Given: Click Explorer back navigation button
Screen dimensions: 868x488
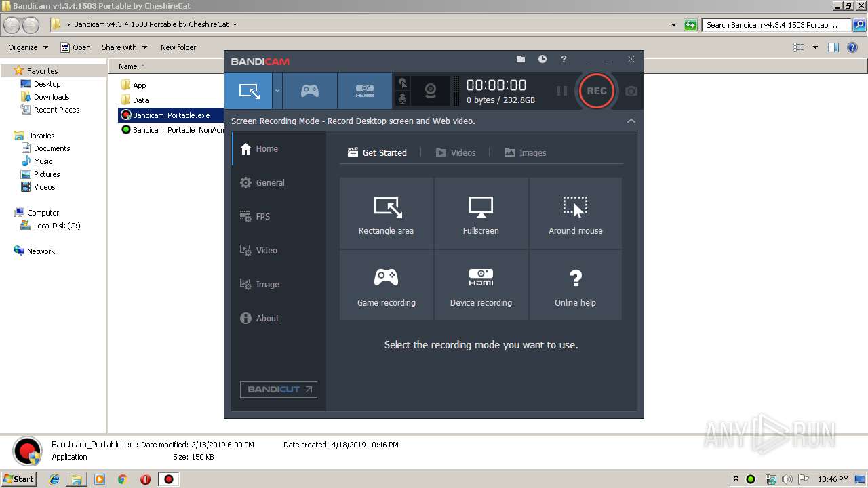Looking at the screenshot, I should (x=12, y=26).
